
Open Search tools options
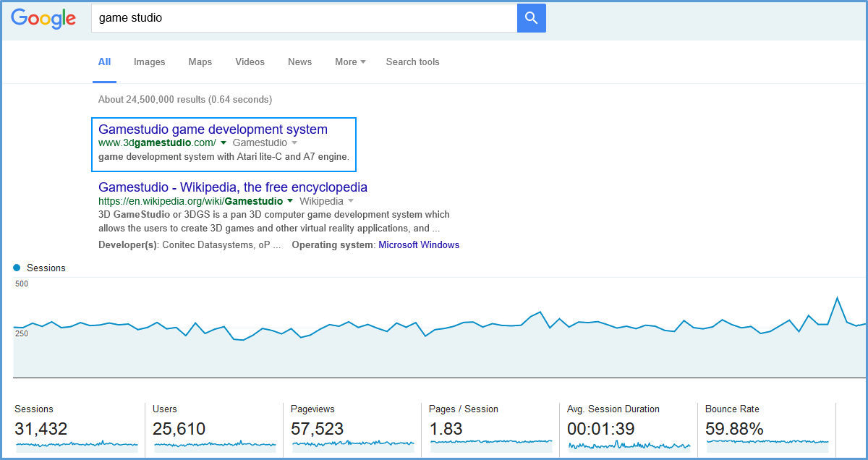click(413, 62)
